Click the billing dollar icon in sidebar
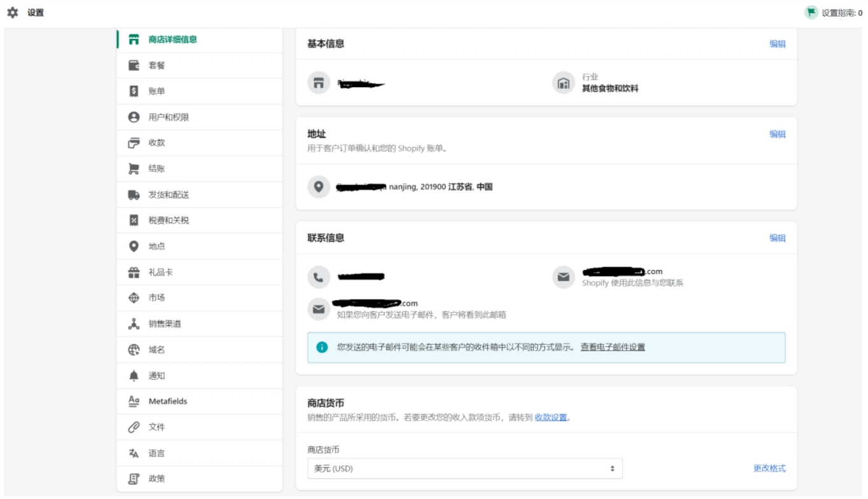The height and width of the screenshot is (499, 868). pos(134,91)
